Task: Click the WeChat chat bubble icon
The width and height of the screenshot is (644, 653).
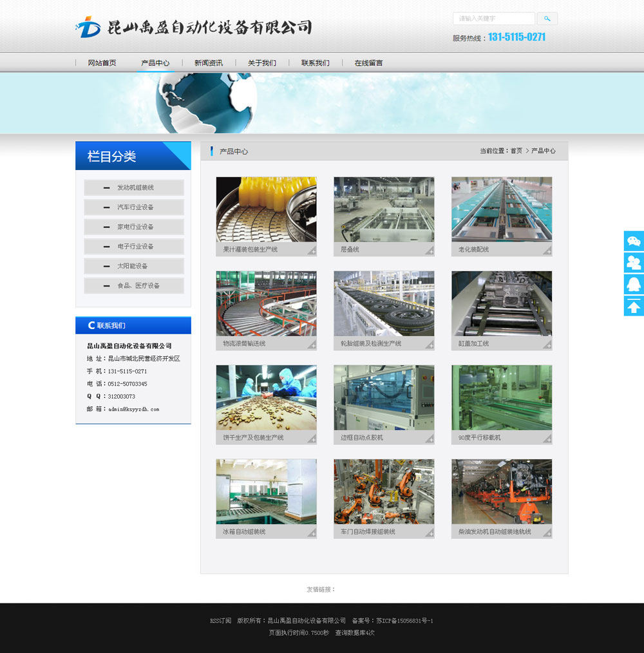Action: pos(634,241)
